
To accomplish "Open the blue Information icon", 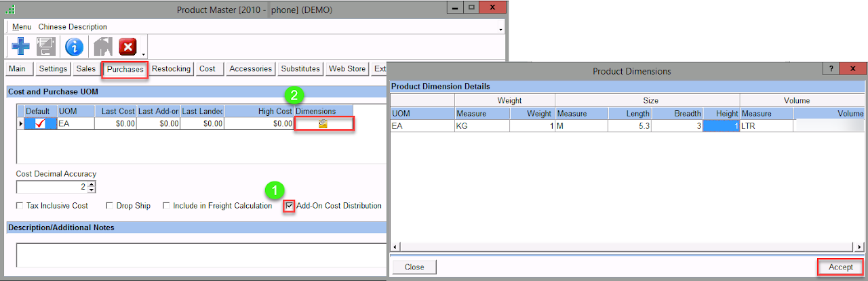I will [x=74, y=47].
